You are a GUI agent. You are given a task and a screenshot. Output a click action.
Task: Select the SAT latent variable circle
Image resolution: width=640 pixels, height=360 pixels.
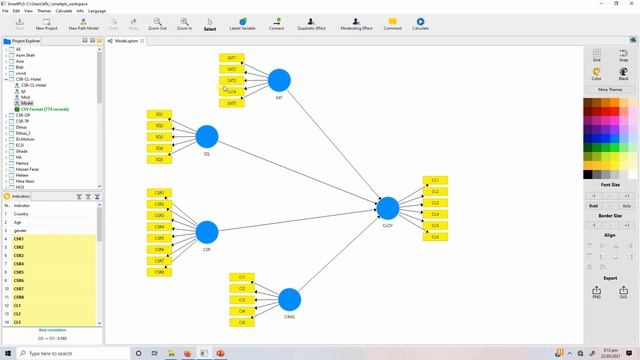tap(279, 80)
